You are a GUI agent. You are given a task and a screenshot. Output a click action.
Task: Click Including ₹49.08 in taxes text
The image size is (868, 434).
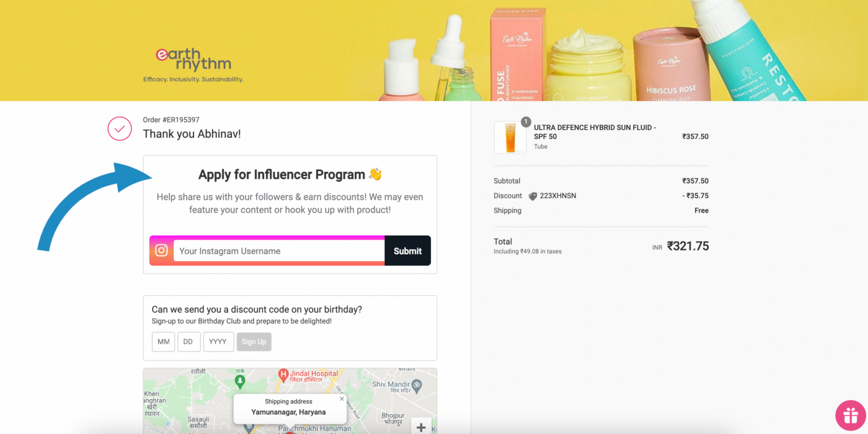[528, 252]
